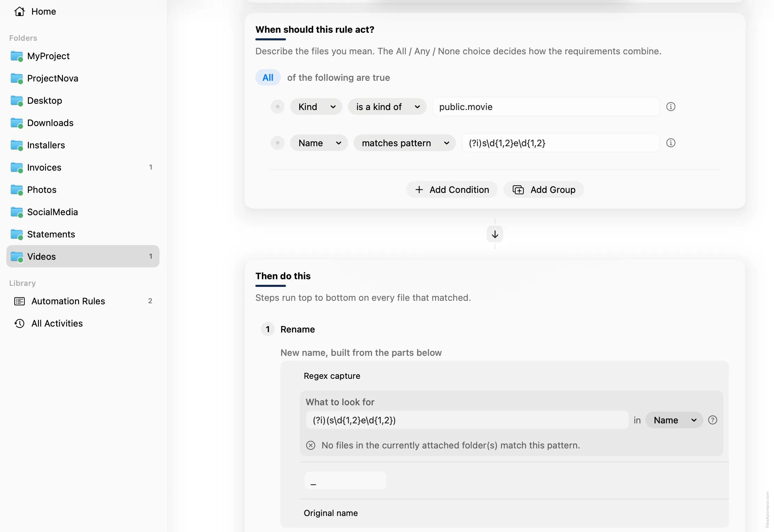Toggle the Kind condition enable dot
The width and height of the screenshot is (774, 532).
coord(278,107)
